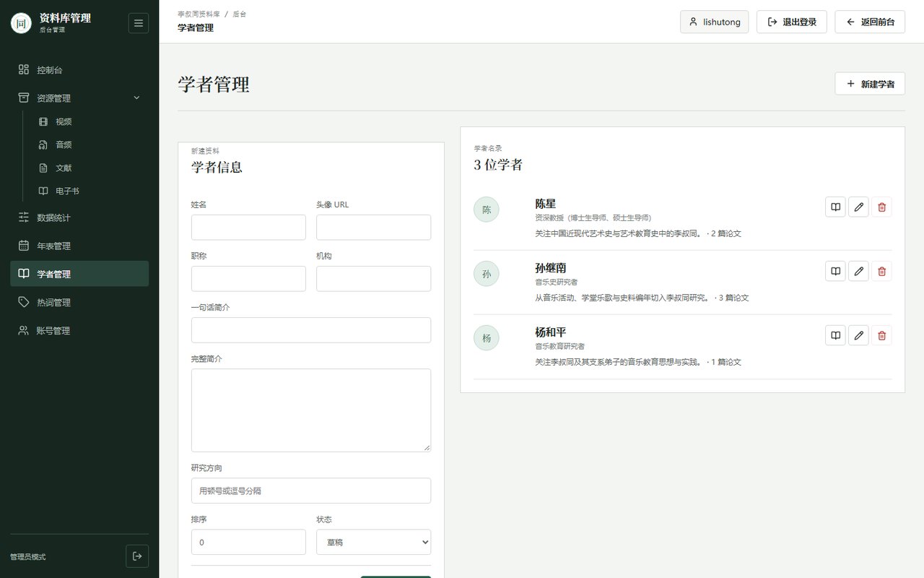
Task: Focus the 排序 number field
Action: point(248,542)
